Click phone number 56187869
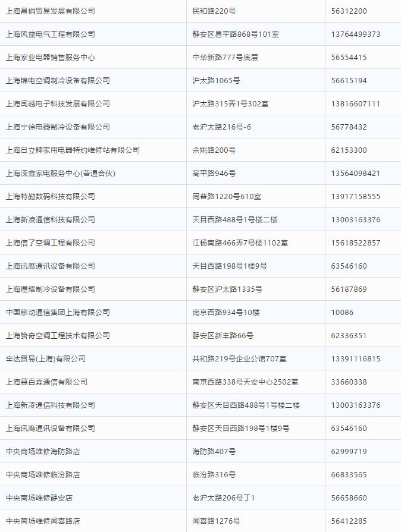This screenshot has height=532, width=401. coord(349,289)
